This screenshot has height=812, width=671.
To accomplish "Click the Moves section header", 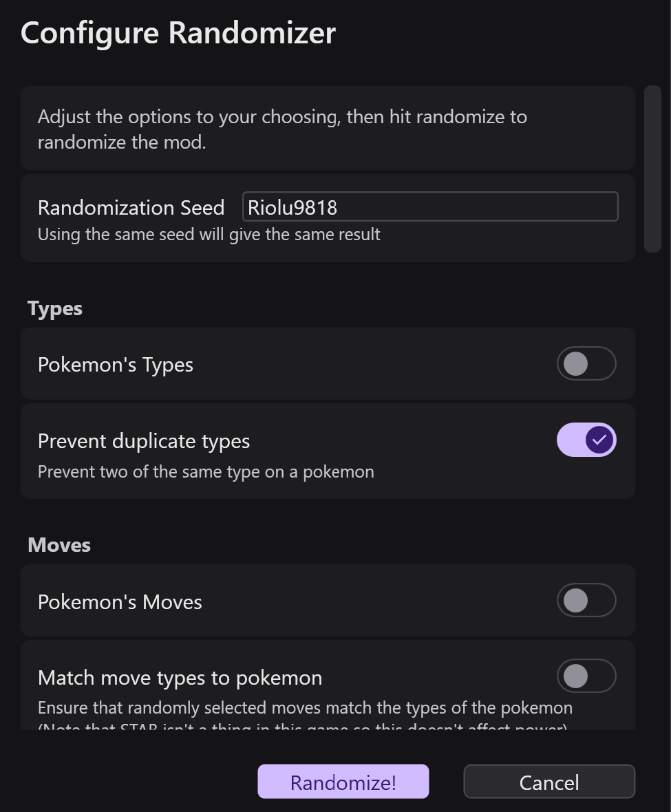I will tap(59, 545).
